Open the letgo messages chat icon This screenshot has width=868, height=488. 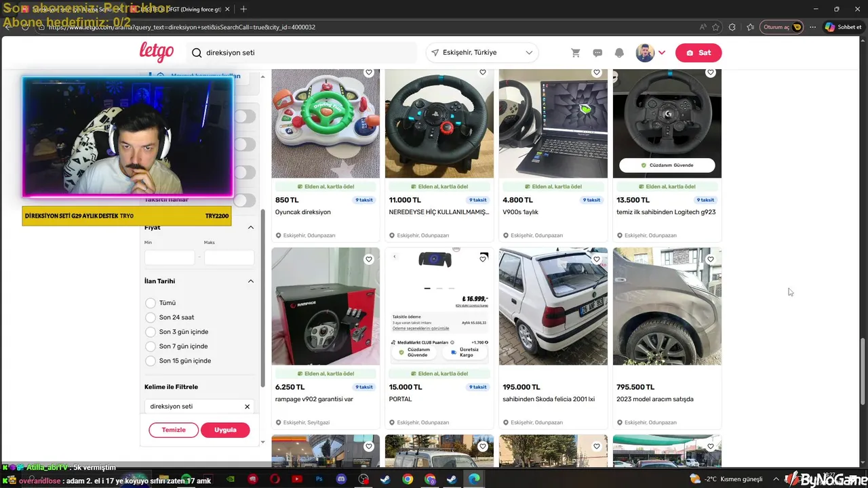pyautogui.click(x=597, y=53)
